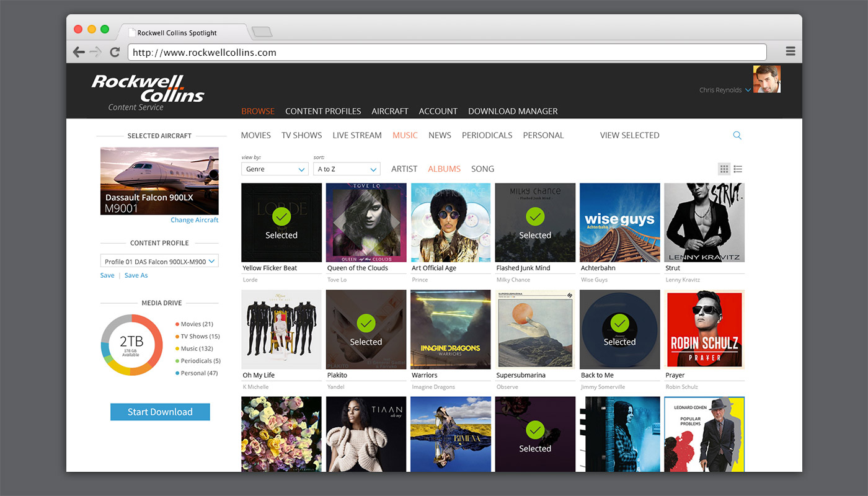
Task: Switch to the Movies tab
Action: 255,135
